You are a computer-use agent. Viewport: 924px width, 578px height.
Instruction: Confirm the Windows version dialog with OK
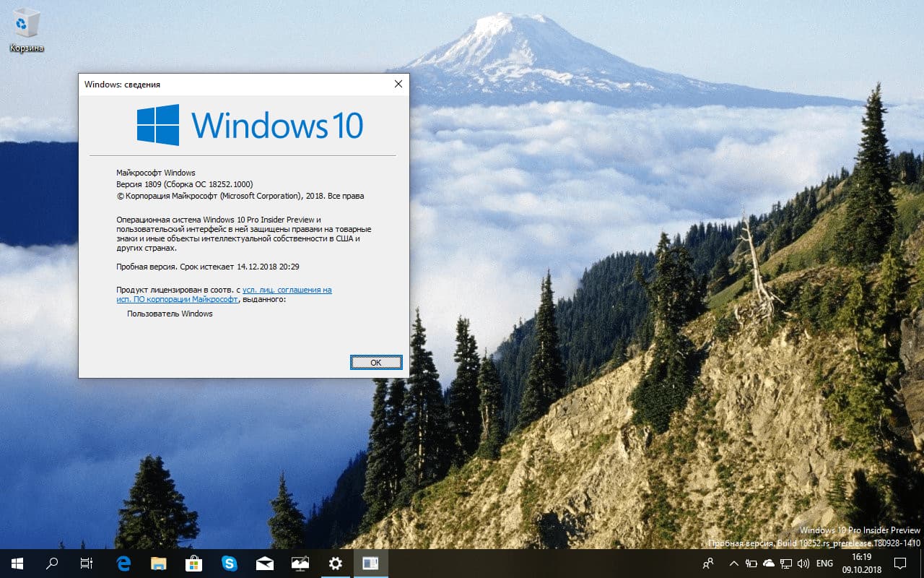pos(376,362)
